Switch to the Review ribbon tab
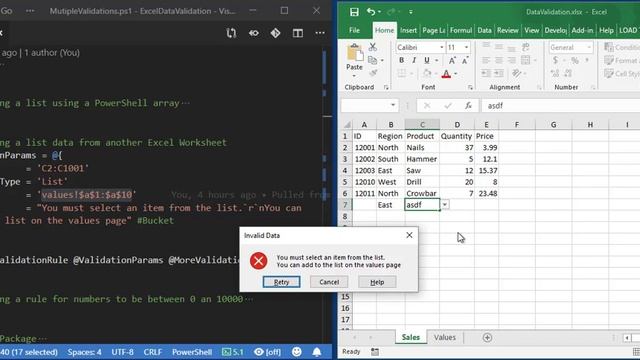 click(507, 30)
